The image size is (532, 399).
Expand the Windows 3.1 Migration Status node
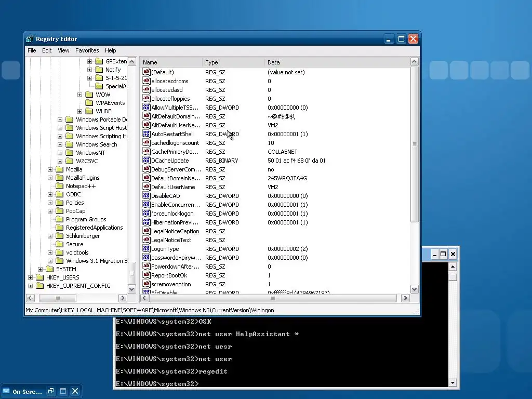click(50, 261)
